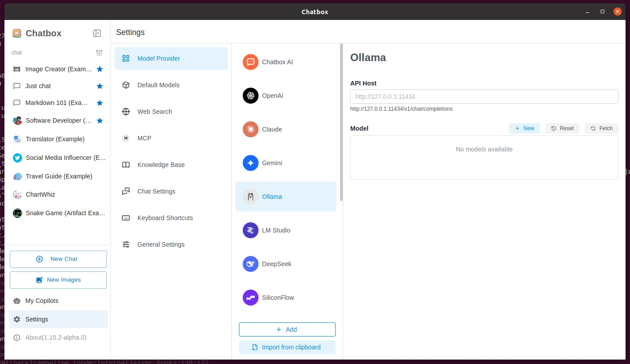The width and height of the screenshot is (630, 364).
Task: Unstar the Image Creator chat
Action: [100, 69]
